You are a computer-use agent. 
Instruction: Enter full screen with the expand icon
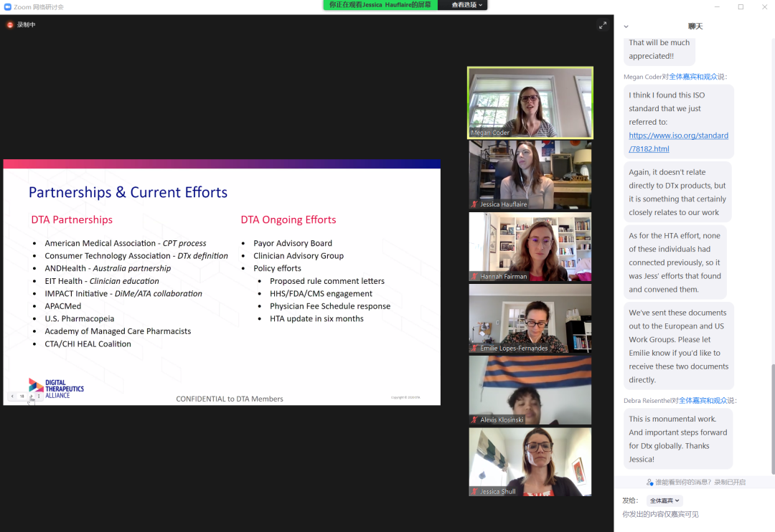pos(603,25)
